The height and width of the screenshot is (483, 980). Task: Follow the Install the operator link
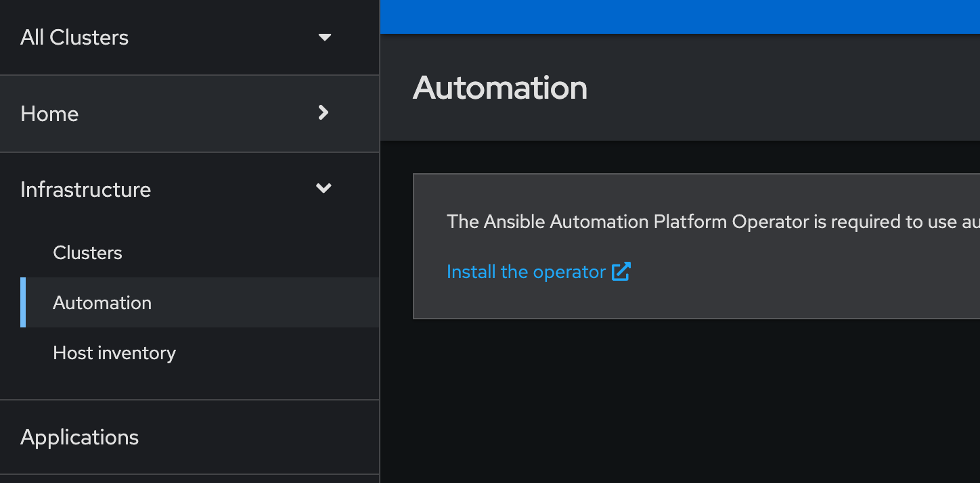(x=526, y=272)
